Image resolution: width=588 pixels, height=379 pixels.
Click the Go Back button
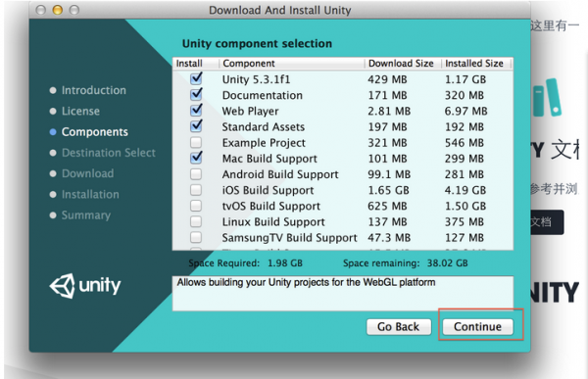click(x=398, y=327)
